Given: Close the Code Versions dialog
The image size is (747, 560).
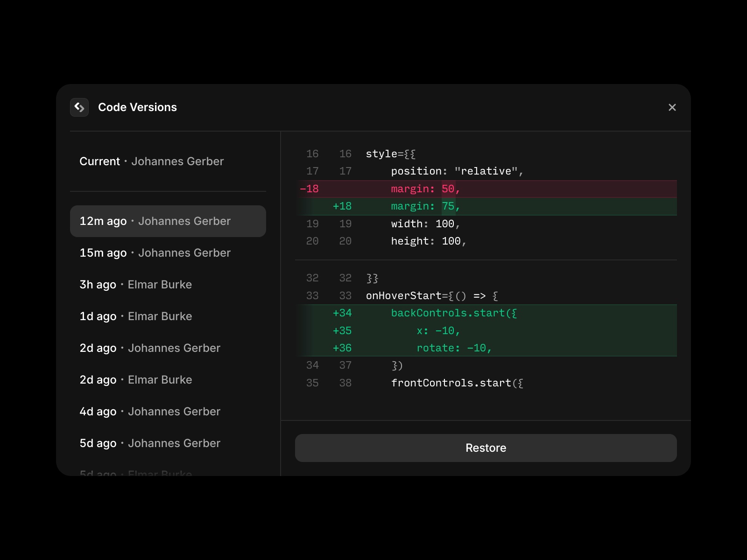Looking at the screenshot, I should pos(672,107).
